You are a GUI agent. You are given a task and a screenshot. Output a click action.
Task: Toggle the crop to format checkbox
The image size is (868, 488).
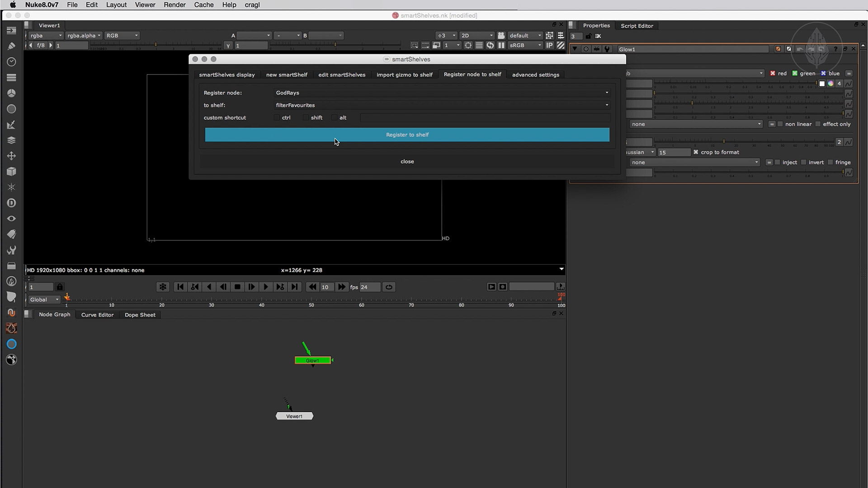coord(696,152)
